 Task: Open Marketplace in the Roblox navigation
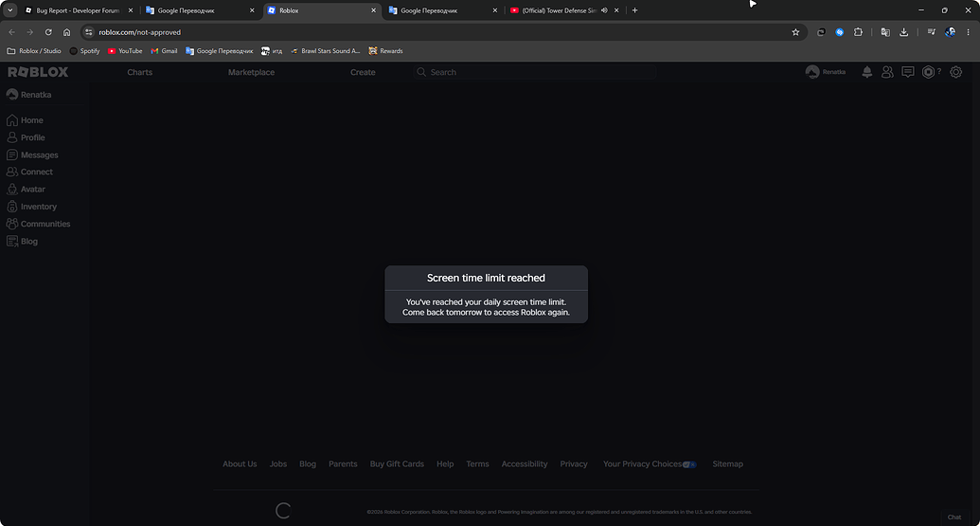point(251,72)
